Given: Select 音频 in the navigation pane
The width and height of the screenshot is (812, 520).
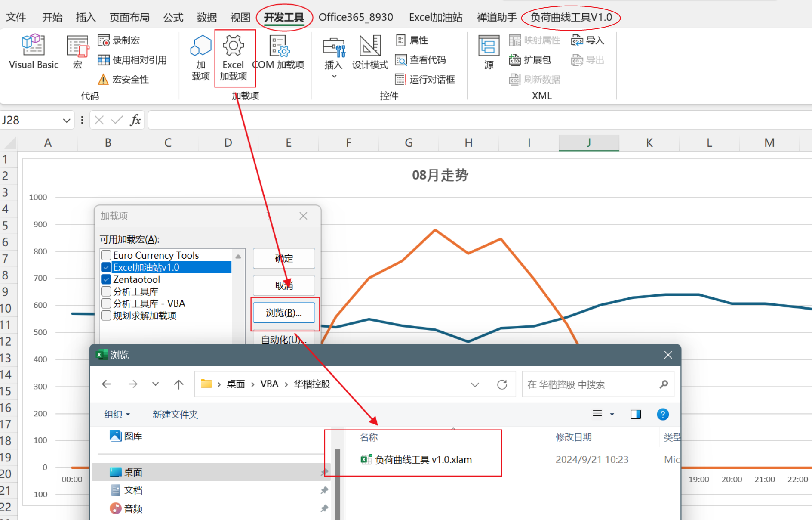Looking at the screenshot, I should point(126,508).
